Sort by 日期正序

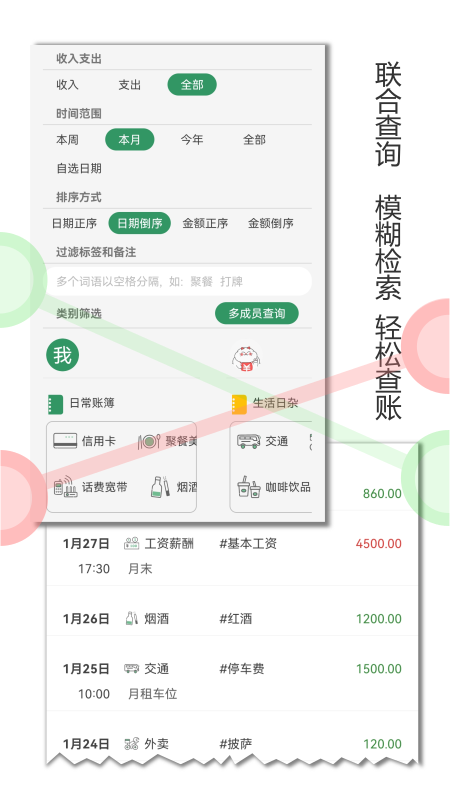click(74, 223)
